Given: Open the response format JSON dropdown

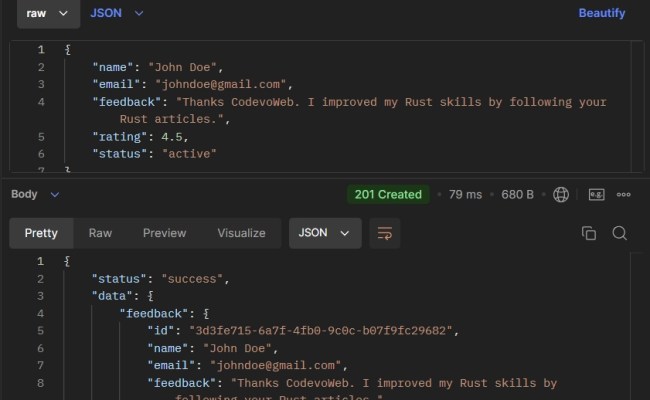Looking at the screenshot, I should 325,233.
